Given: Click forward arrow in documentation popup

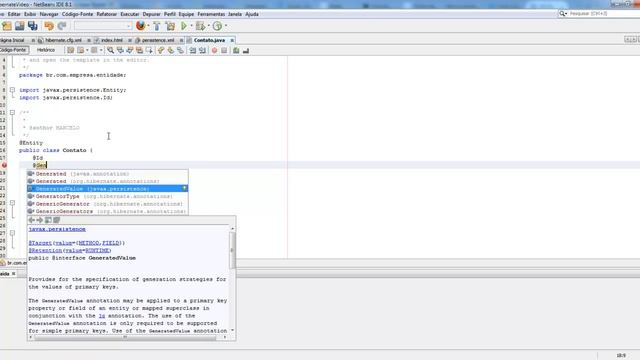Looking at the screenshot, I should click(40, 220).
